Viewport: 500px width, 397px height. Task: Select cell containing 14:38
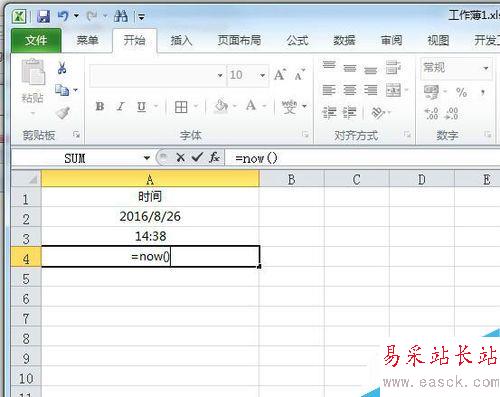pyautogui.click(x=150, y=236)
